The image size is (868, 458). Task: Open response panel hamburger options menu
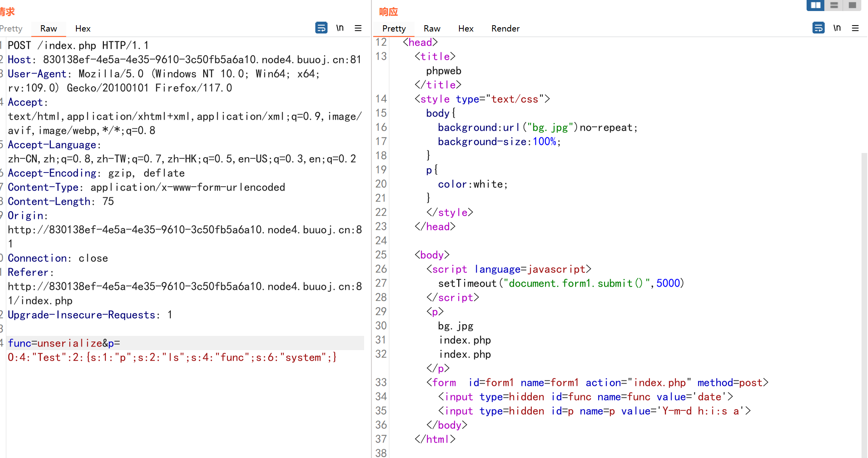[855, 28]
